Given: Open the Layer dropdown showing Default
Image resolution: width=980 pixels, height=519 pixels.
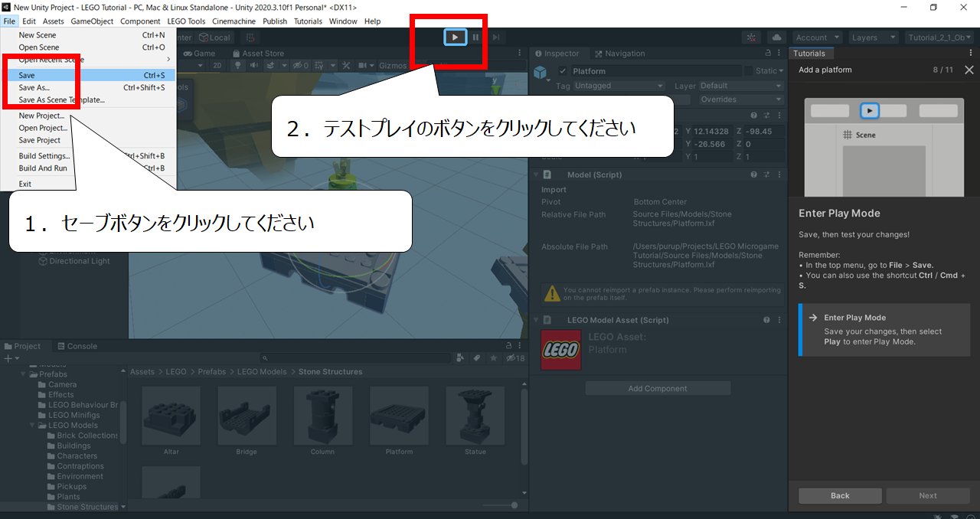Looking at the screenshot, I should (x=741, y=86).
